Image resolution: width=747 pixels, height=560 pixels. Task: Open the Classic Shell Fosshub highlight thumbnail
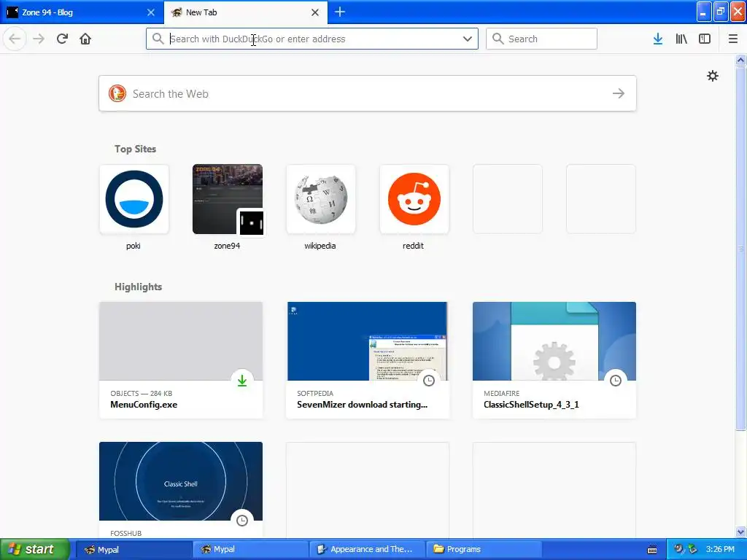coord(181,481)
